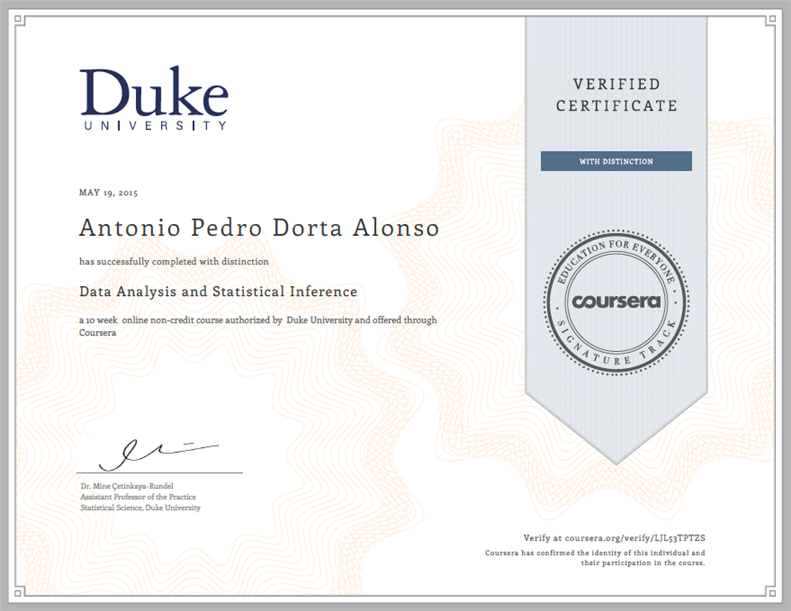The image size is (791, 611).
Task: Click the Duke University logo
Action: click(x=154, y=98)
